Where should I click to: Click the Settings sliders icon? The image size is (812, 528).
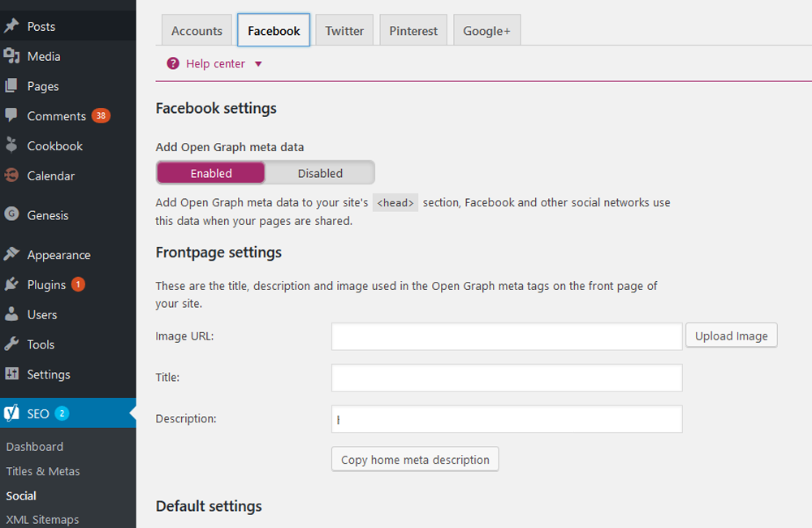[11, 374]
